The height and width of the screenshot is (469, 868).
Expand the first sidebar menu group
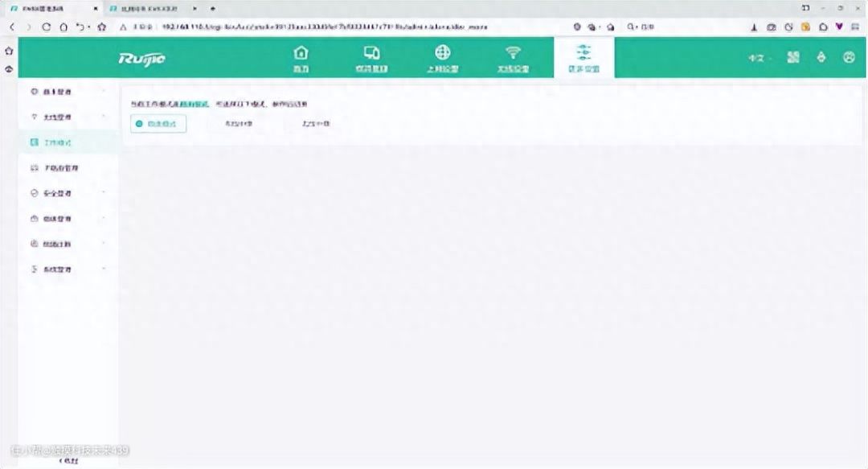coord(68,92)
